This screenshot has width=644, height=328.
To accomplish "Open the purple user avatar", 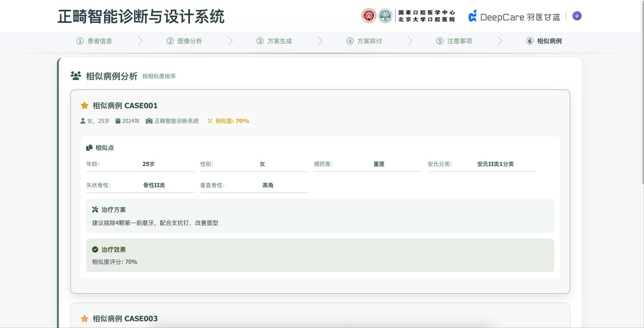I will [x=577, y=16].
